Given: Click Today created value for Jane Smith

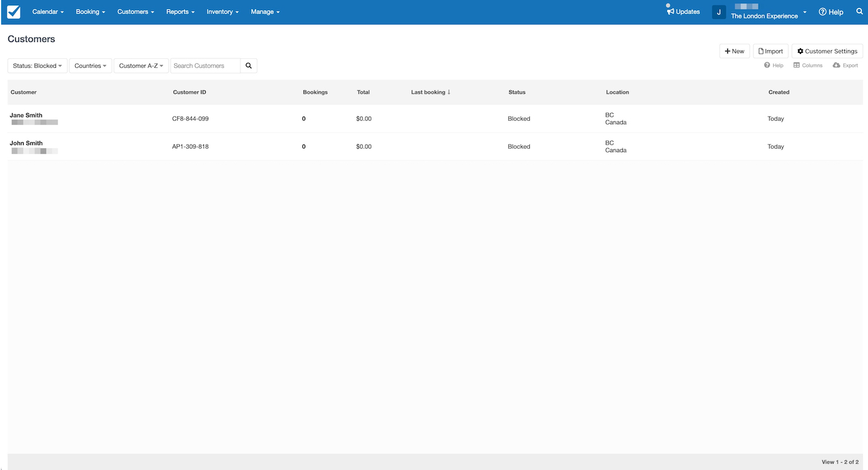Looking at the screenshot, I should tap(776, 119).
